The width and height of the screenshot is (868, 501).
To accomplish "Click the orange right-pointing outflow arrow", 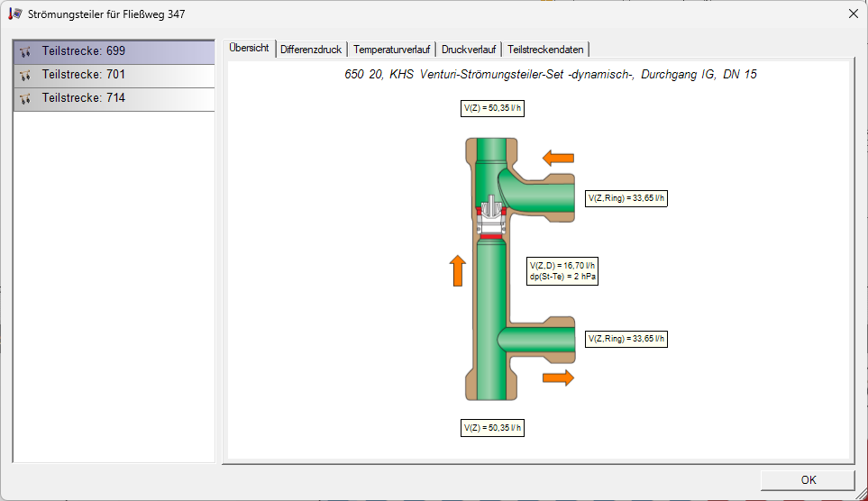I will click(x=558, y=378).
